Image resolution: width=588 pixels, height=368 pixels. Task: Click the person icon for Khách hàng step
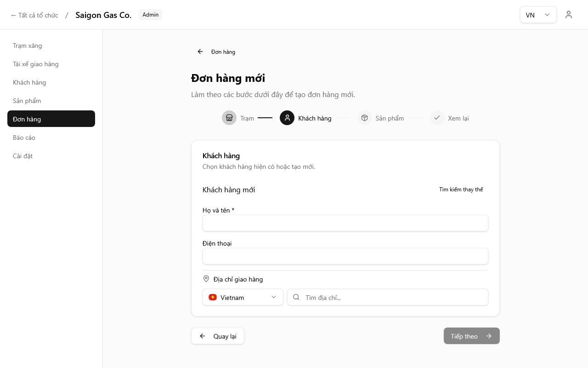pos(287,118)
